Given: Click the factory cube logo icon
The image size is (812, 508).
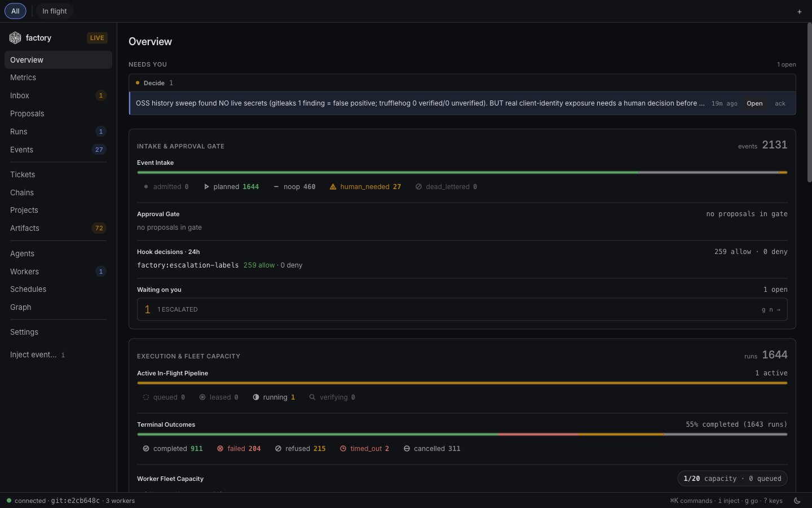Looking at the screenshot, I should click(x=15, y=38).
